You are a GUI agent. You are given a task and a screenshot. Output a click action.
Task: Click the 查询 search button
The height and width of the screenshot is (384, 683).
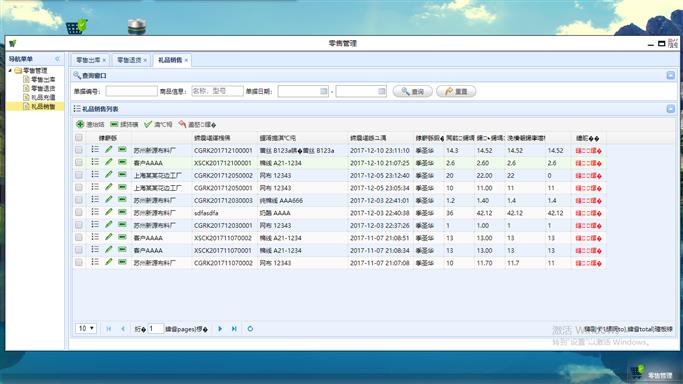[x=413, y=91]
